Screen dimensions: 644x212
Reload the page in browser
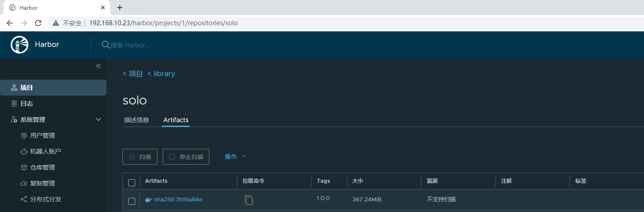(38, 23)
